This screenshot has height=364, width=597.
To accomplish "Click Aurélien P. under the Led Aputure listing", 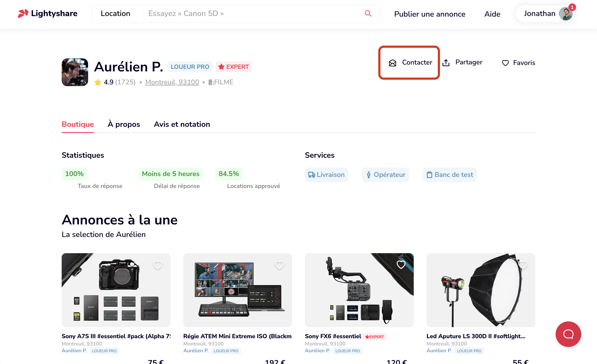I will tap(439, 351).
